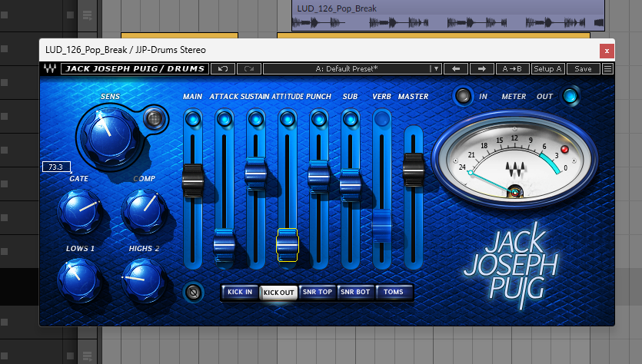
Task: Click the GATE knob
Action: (x=80, y=211)
